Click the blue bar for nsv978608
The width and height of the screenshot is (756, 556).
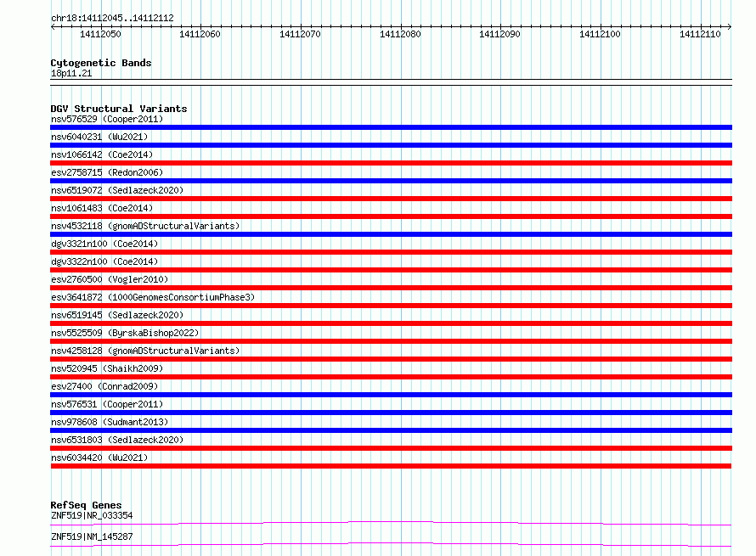click(x=391, y=430)
